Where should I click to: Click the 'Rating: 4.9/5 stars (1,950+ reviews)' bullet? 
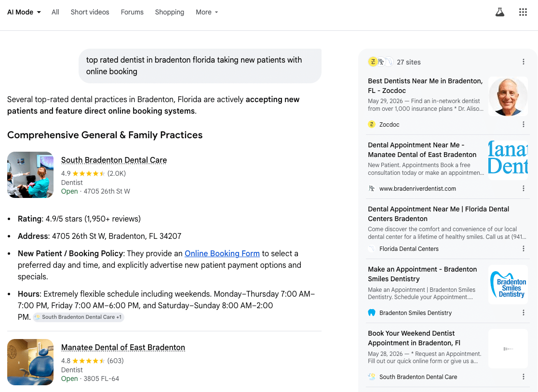[x=79, y=219]
